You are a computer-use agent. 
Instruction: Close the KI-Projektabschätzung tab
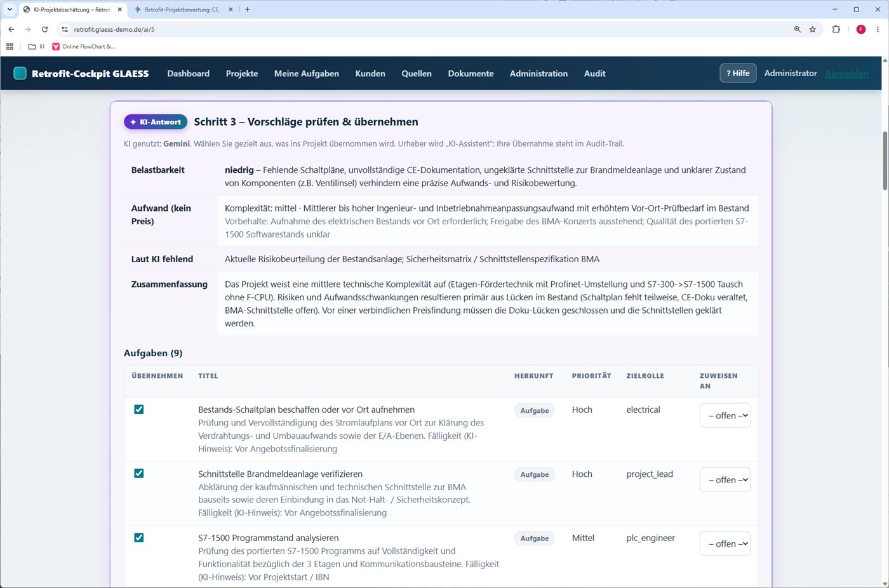click(x=120, y=10)
